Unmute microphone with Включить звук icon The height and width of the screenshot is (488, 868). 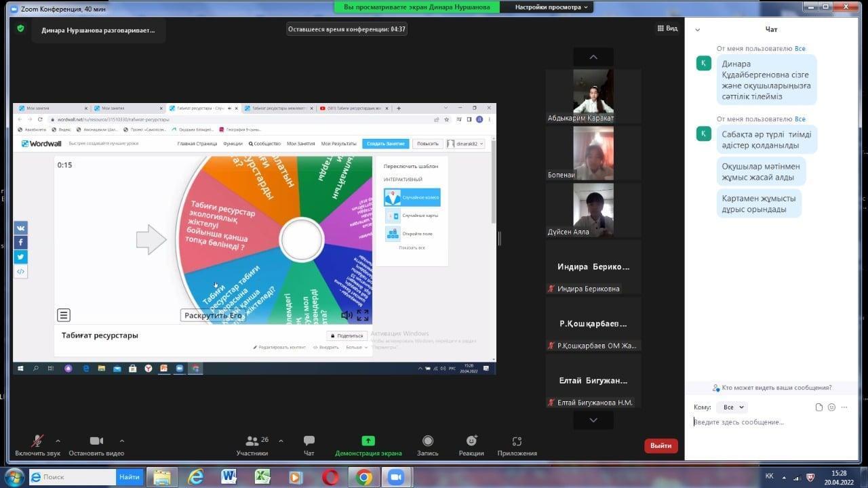point(38,441)
